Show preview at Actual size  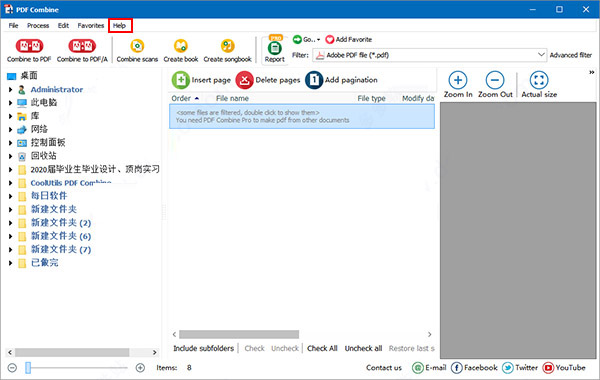point(539,85)
